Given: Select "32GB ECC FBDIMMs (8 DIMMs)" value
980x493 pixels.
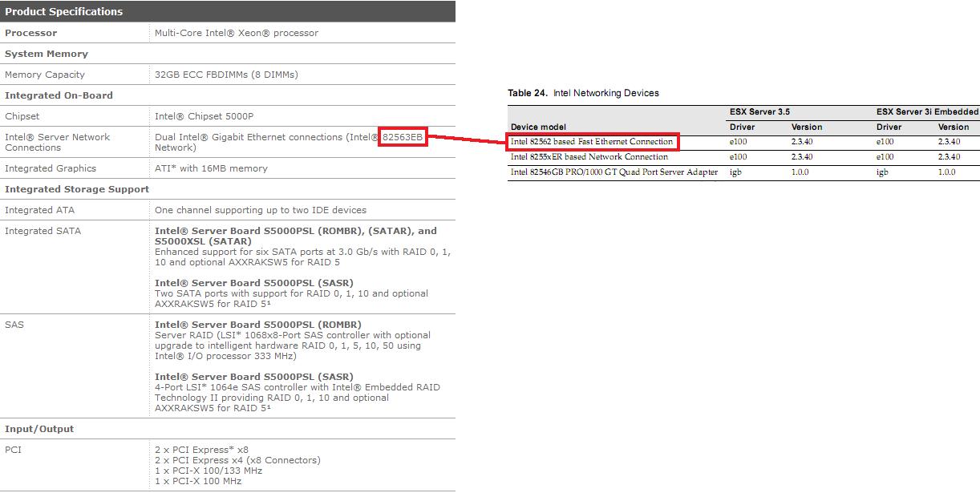Looking at the screenshot, I should pos(226,75).
